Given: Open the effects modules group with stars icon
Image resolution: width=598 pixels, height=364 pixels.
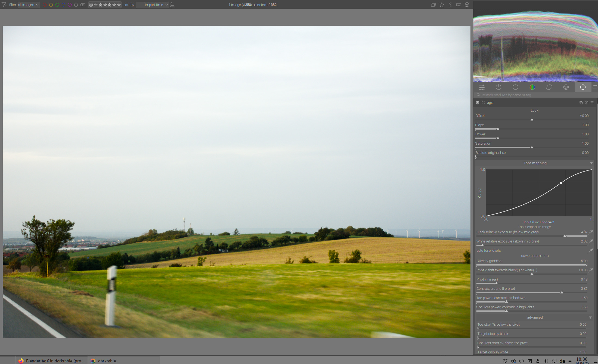Looking at the screenshot, I should point(566,87).
